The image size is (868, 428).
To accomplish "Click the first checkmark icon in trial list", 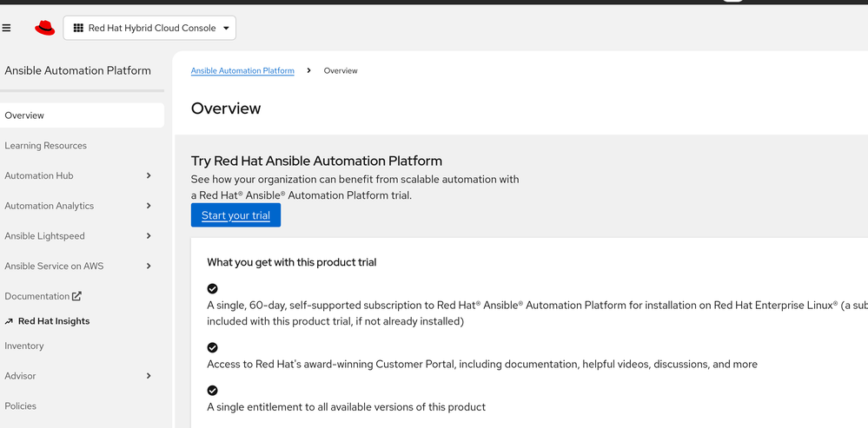I will 212,288.
